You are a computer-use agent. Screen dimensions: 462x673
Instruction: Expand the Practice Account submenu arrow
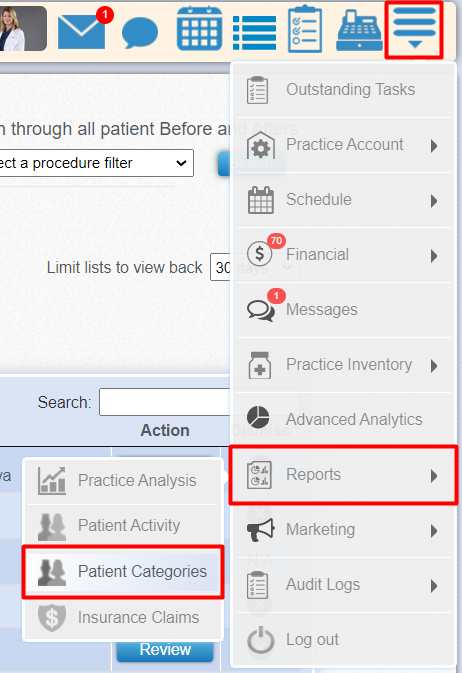(434, 146)
